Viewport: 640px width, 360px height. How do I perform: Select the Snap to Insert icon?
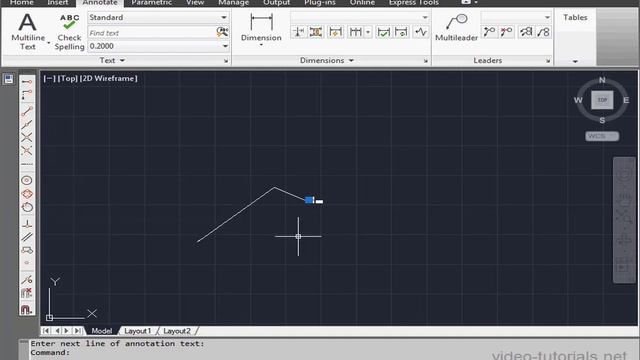27,250
